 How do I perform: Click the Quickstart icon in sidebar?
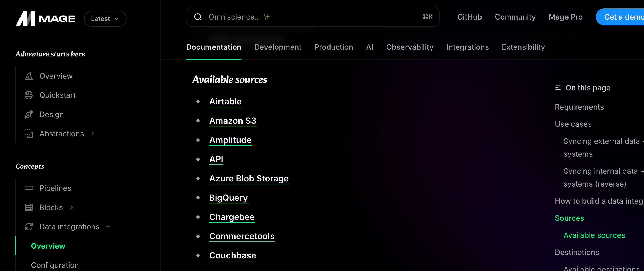pos(29,95)
